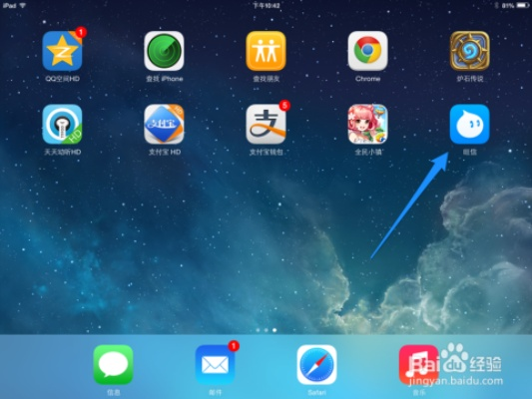
Task: Tap the red badge on QQ空间HD
Action: (81, 32)
